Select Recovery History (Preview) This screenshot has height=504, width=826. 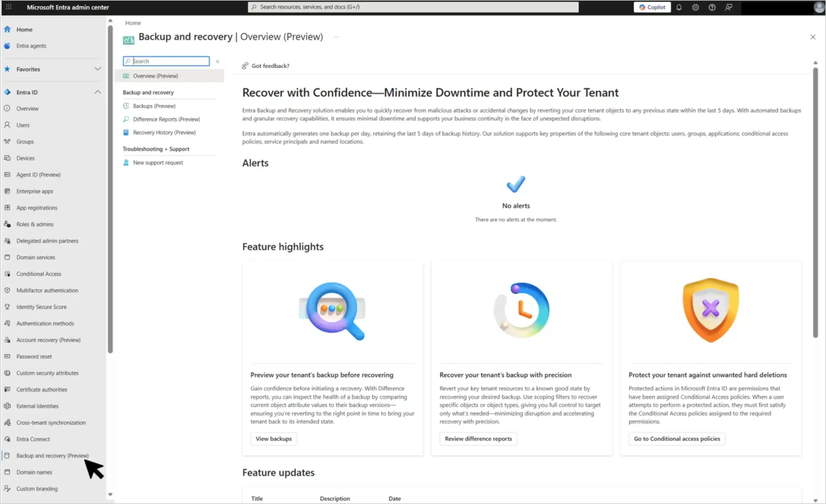point(164,132)
